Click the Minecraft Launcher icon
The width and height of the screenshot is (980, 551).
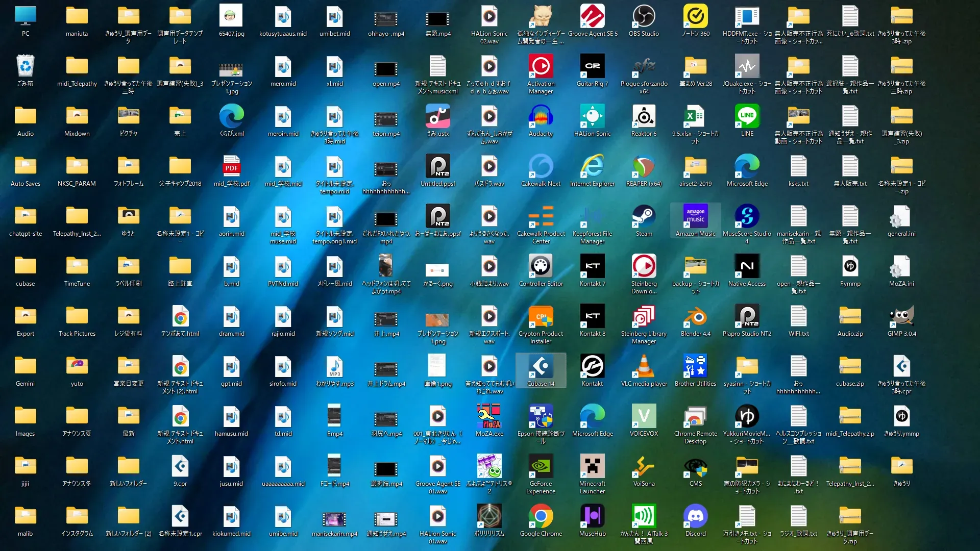tap(592, 467)
